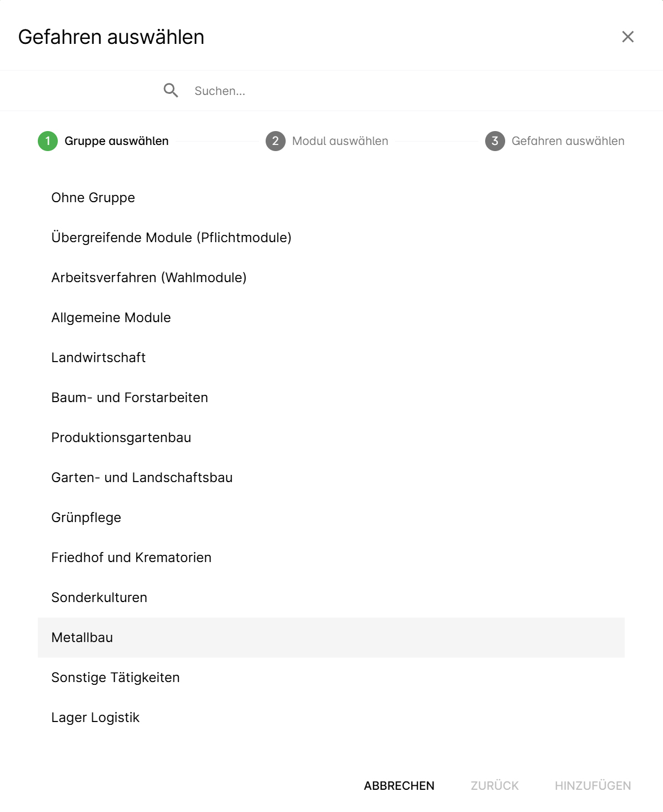Click the HINZUFÜGEN button
This screenshot has width=663, height=812.
(592, 786)
